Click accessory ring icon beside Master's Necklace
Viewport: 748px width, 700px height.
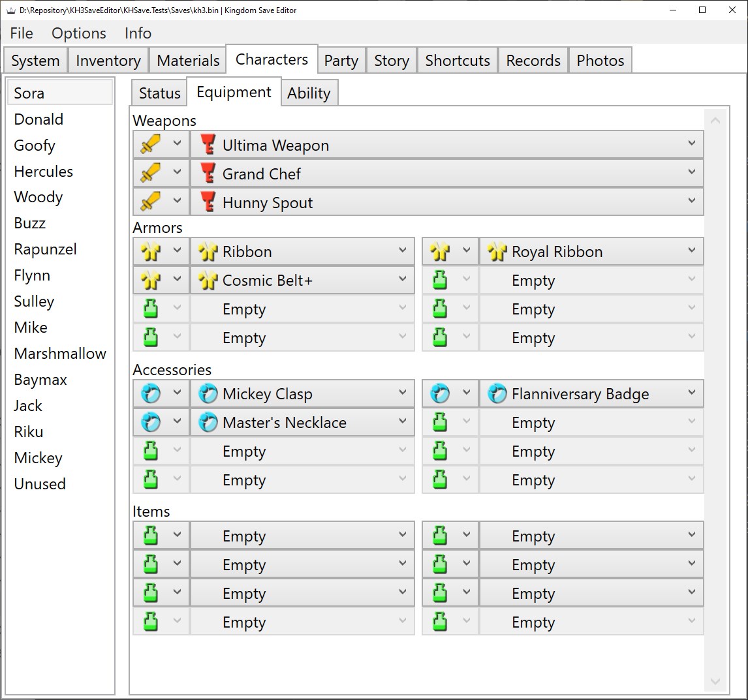151,423
